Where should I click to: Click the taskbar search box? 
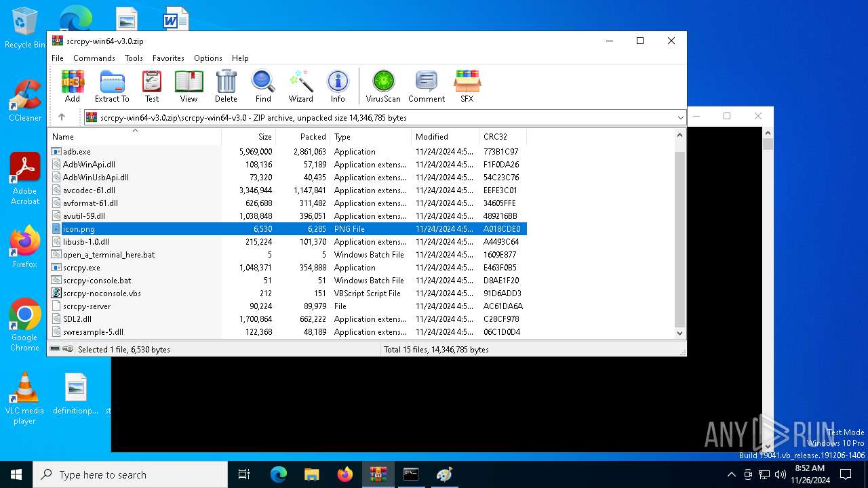coord(130,474)
